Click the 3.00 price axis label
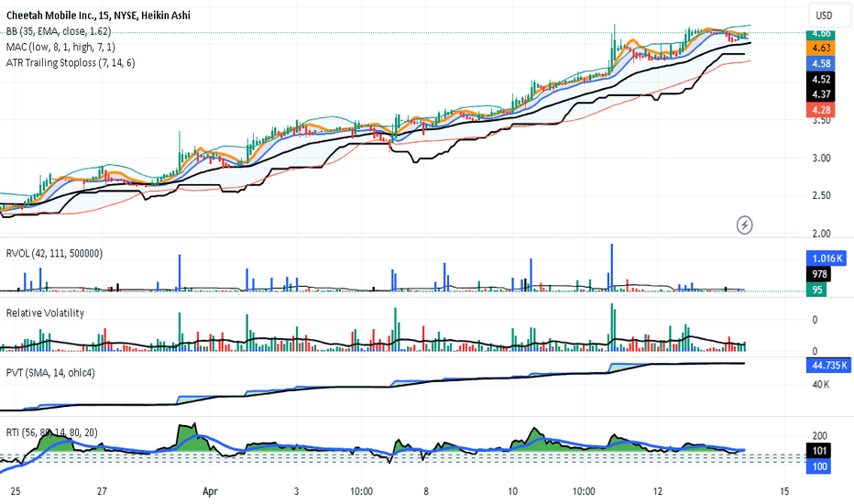The width and height of the screenshot is (854, 504). coord(821,158)
